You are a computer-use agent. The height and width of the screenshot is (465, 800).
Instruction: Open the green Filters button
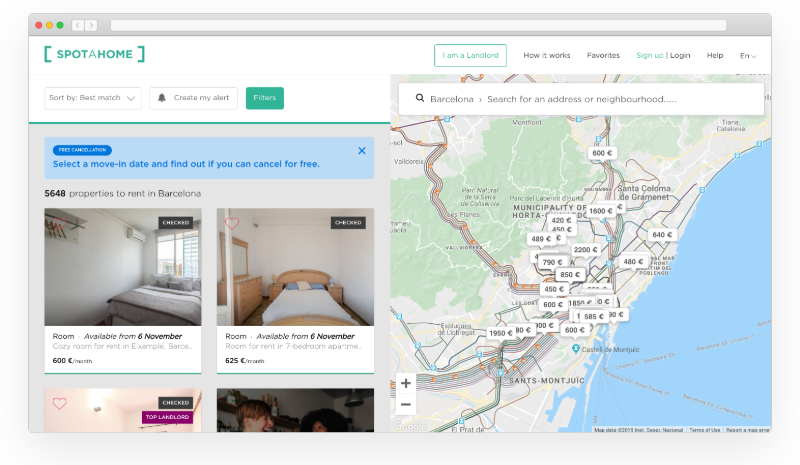click(265, 98)
